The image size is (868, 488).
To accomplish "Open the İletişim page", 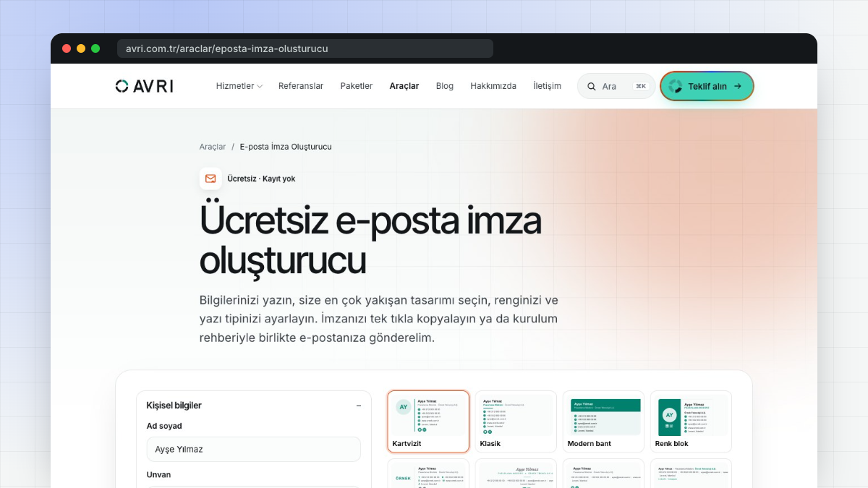I will click(x=547, y=86).
